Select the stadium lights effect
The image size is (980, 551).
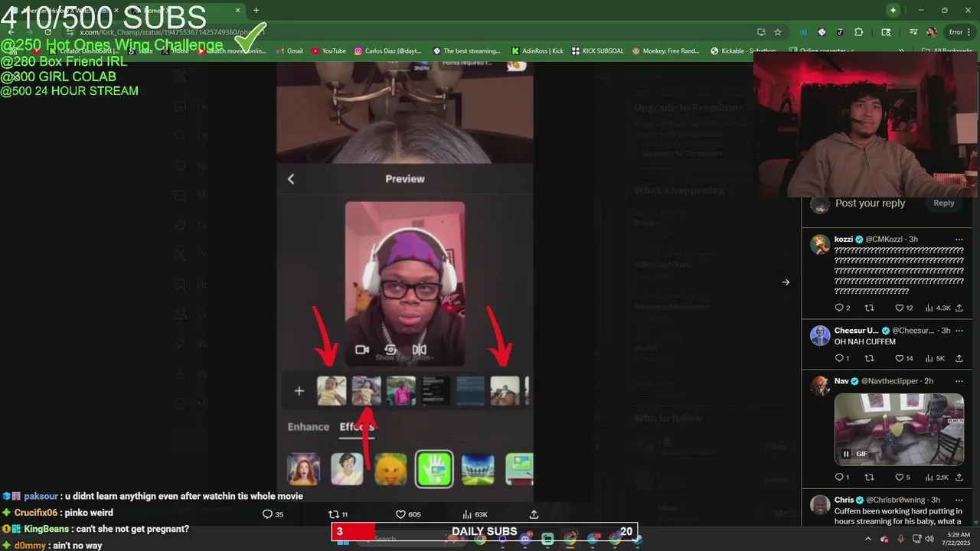pyautogui.click(x=478, y=469)
